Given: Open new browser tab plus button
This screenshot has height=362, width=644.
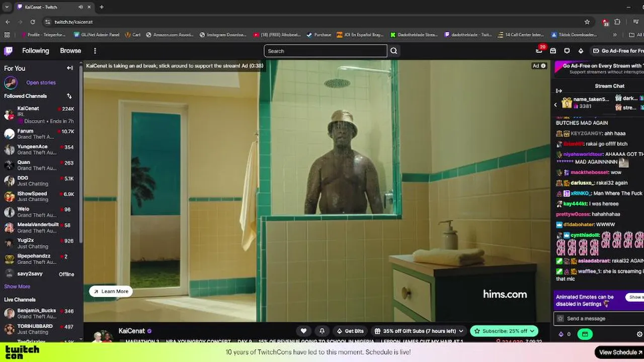Looking at the screenshot, I should tap(102, 7).
